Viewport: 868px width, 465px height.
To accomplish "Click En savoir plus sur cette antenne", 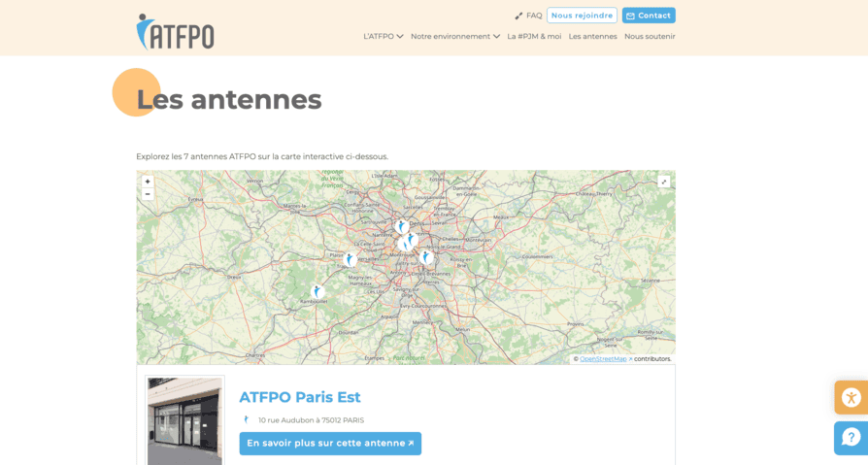I will pyautogui.click(x=330, y=444).
